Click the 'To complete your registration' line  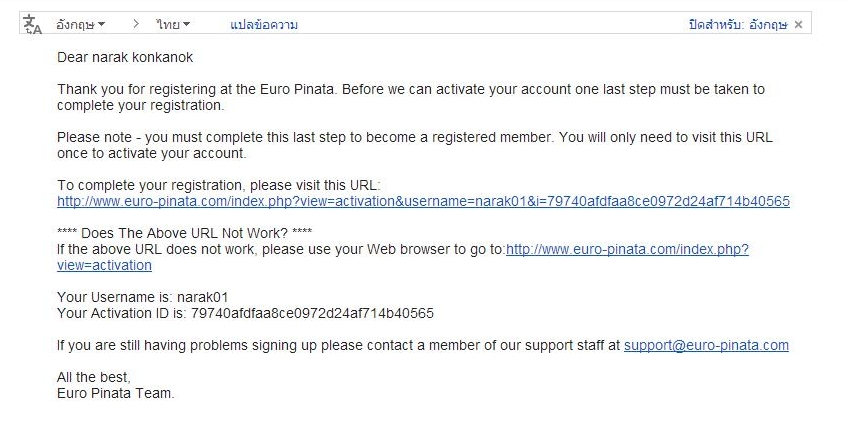pyautogui.click(x=219, y=185)
